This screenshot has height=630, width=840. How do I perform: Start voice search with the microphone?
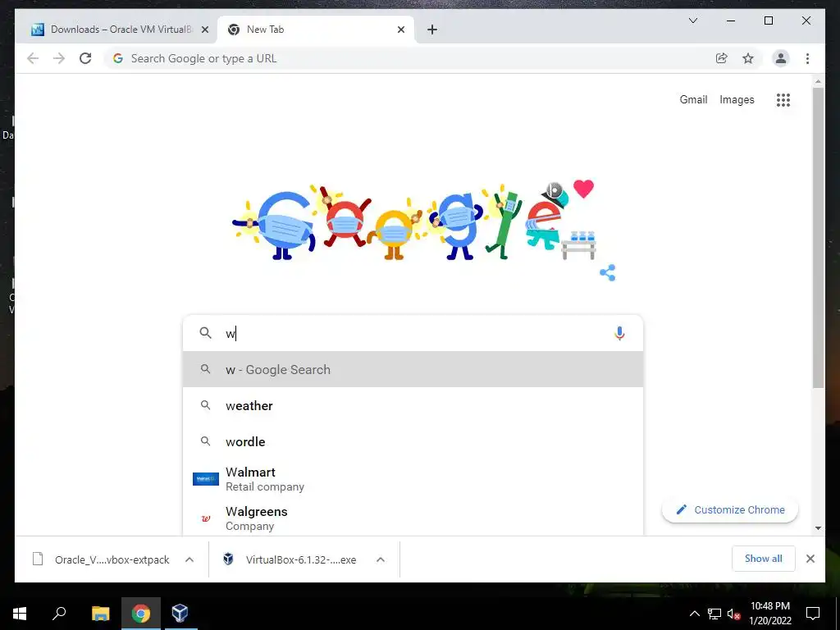(619, 333)
